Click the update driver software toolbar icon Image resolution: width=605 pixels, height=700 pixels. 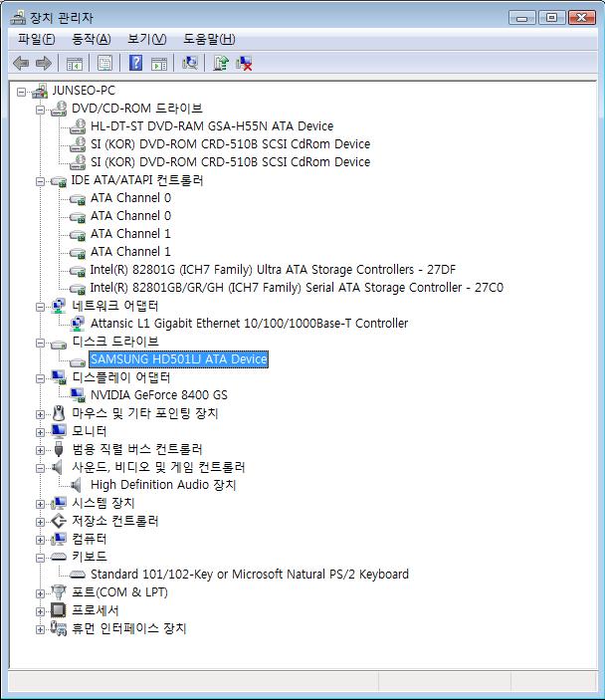point(220,63)
